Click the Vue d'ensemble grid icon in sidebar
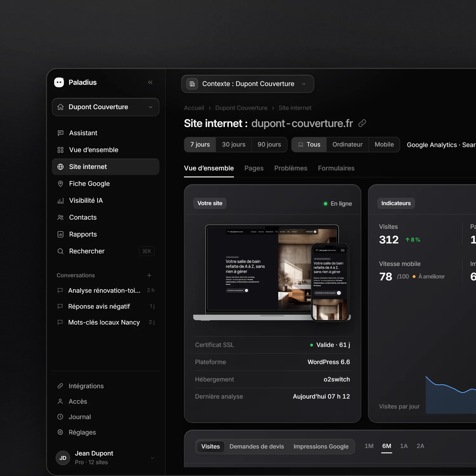The image size is (476, 476). click(61, 150)
